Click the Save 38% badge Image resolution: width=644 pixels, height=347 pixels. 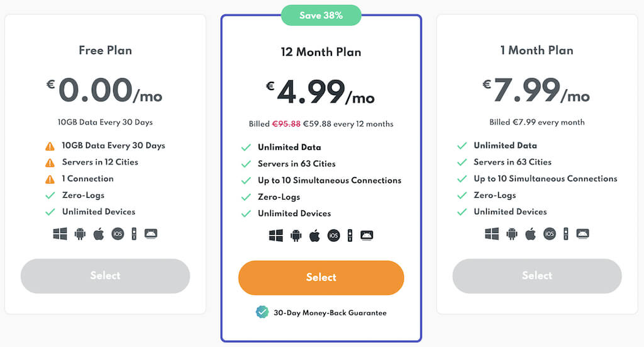pos(321,16)
